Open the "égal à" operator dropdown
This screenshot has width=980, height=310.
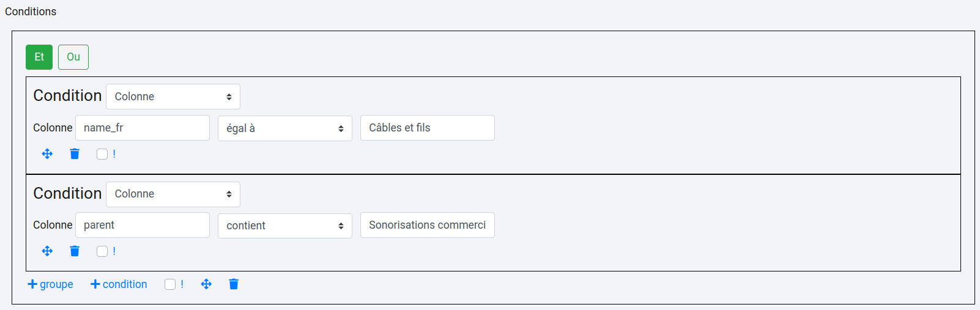(284, 128)
